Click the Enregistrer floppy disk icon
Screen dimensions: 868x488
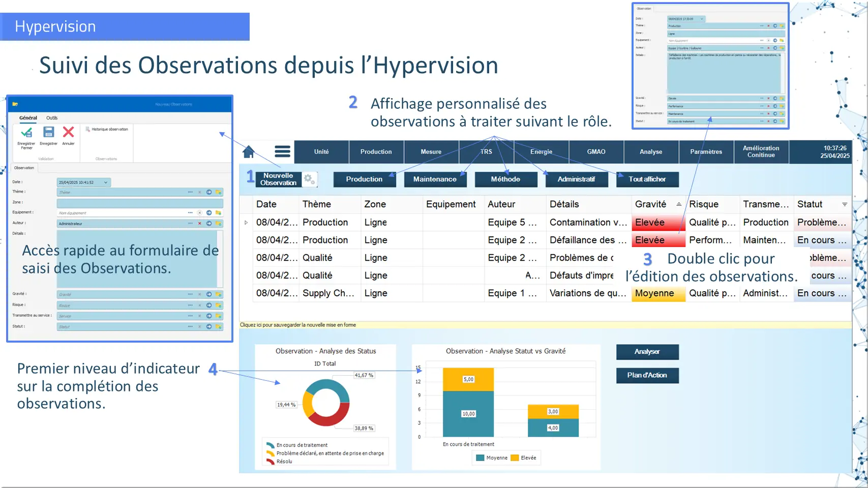coord(49,133)
